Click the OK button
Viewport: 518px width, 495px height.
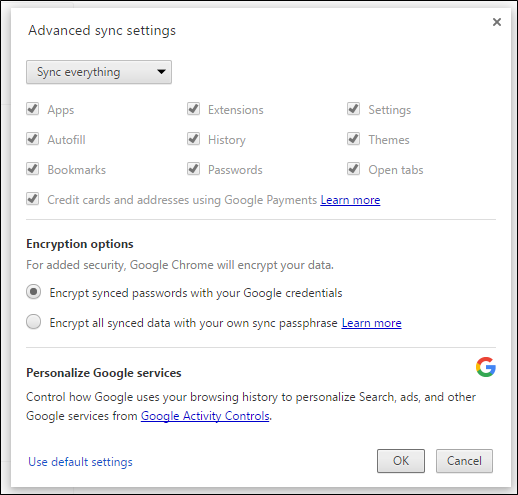tap(401, 461)
